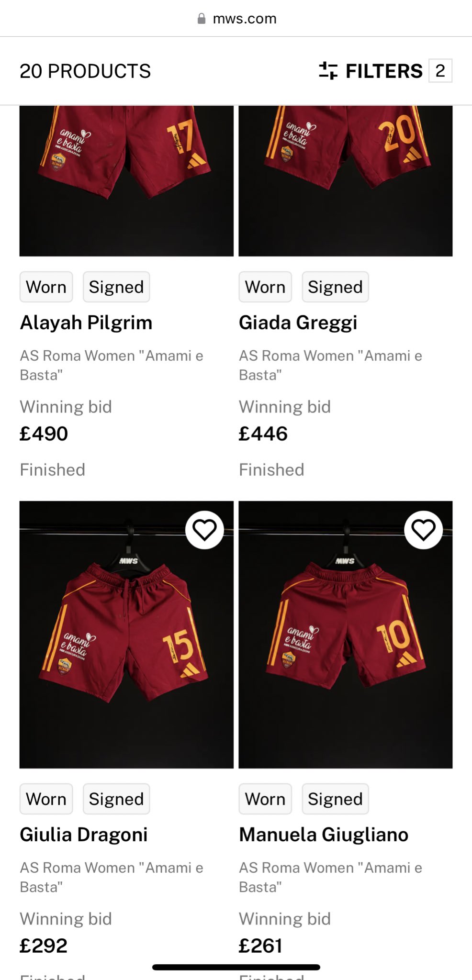Open Alayah Pilgrim number 17 shorts image
Image resolution: width=472 pixels, height=980 pixels.
pyautogui.click(x=126, y=181)
